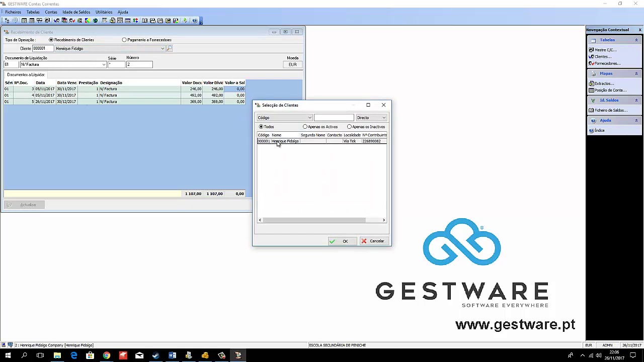Open the N/ Factura document type dropdown

pos(104,64)
